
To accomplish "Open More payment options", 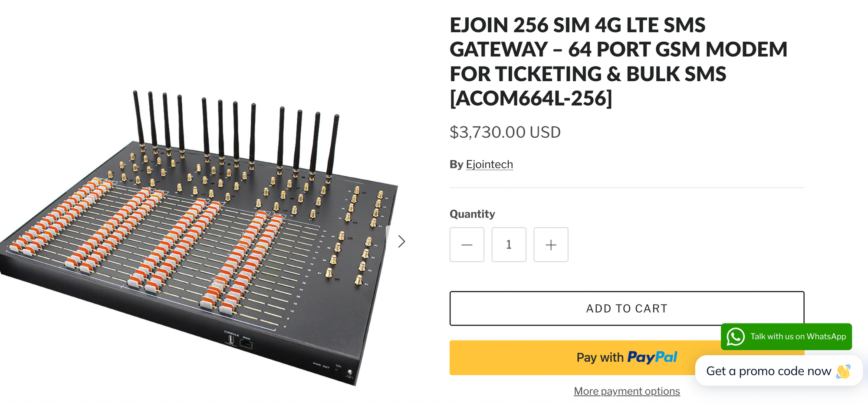I will point(626,391).
